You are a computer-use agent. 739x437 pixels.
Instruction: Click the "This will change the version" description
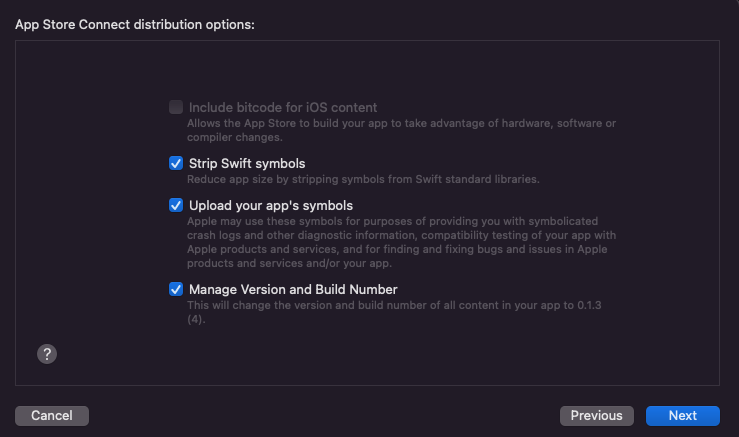coord(380,304)
